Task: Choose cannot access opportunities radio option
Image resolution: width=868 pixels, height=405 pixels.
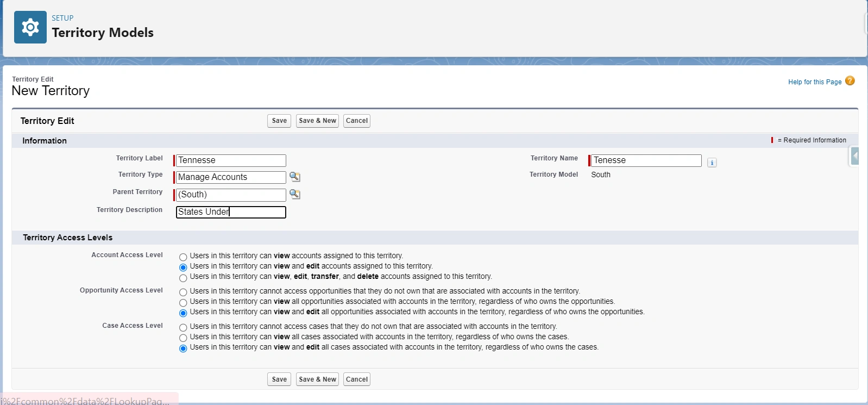Action: click(183, 292)
